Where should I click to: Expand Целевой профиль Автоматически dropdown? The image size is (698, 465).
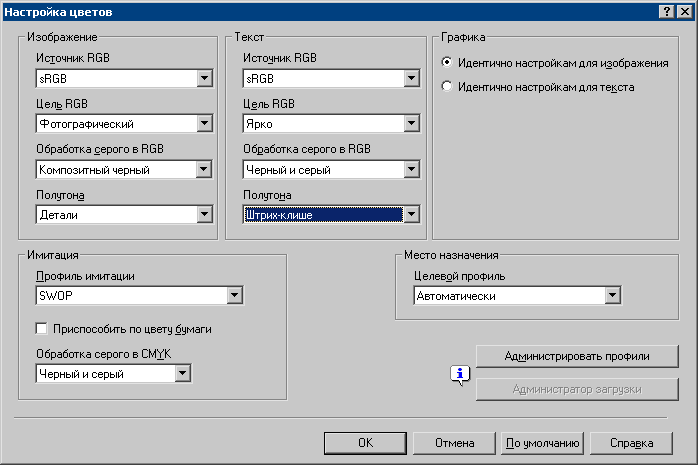click(x=517, y=296)
